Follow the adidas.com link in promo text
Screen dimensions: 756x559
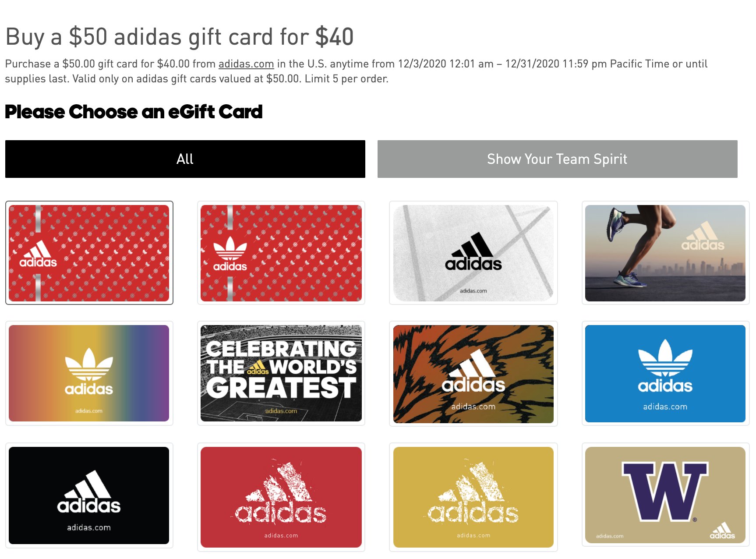point(246,64)
